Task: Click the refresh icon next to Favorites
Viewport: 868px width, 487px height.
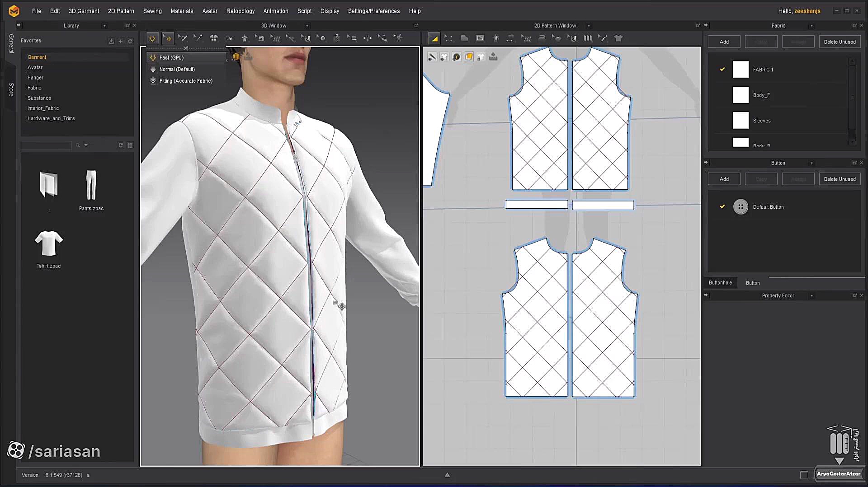Action: click(130, 41)
